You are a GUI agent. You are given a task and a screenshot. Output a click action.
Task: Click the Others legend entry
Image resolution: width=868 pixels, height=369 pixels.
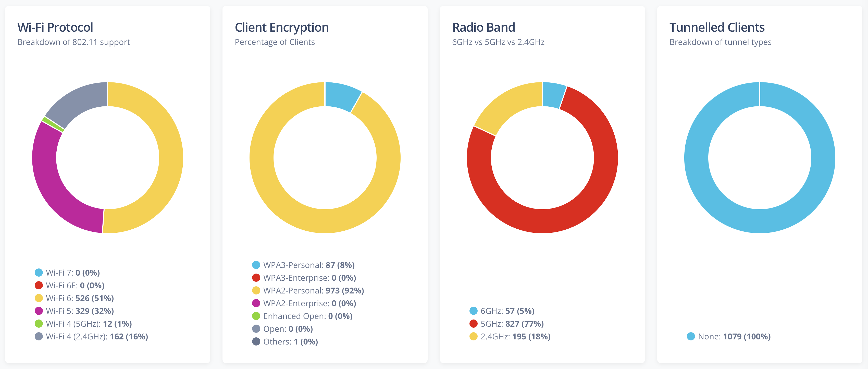290,342
